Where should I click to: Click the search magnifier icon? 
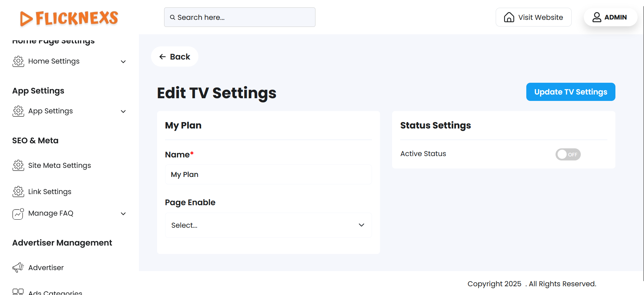(x=173, y=17)
